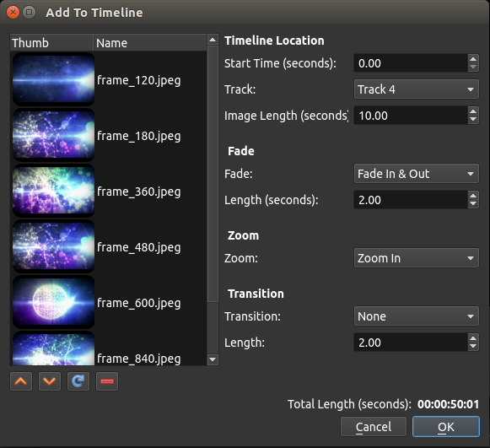Decrease Start Time with down arrow
Screen dimensions: 490x448
click(x=473, y=67)
